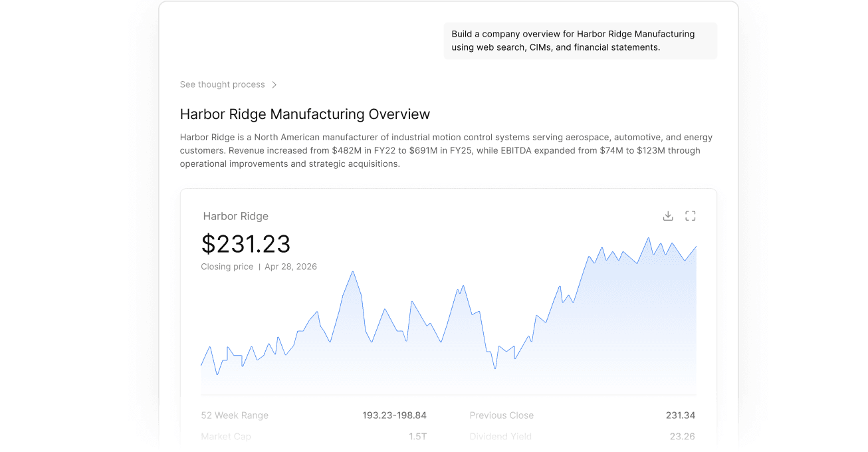The image size is (868, 452).
Task: Click the 'Closing price' label
Action: point(227,267)
